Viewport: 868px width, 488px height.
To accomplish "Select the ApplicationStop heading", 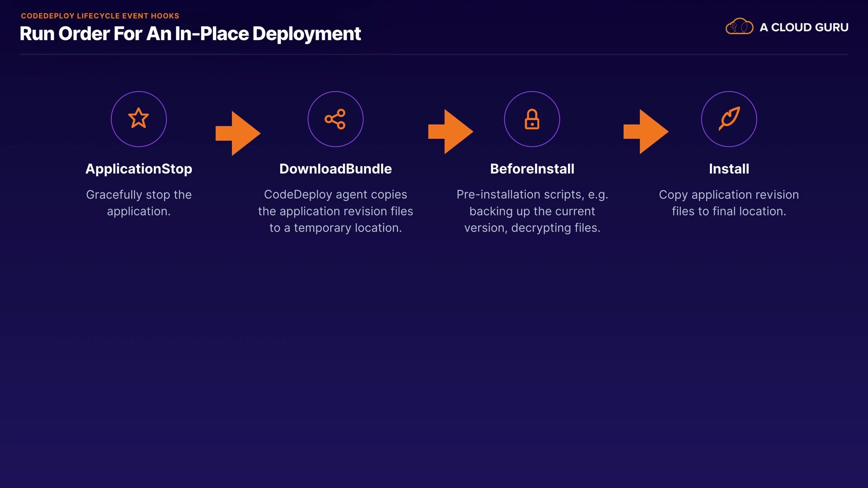I will (x=139, y=169).
